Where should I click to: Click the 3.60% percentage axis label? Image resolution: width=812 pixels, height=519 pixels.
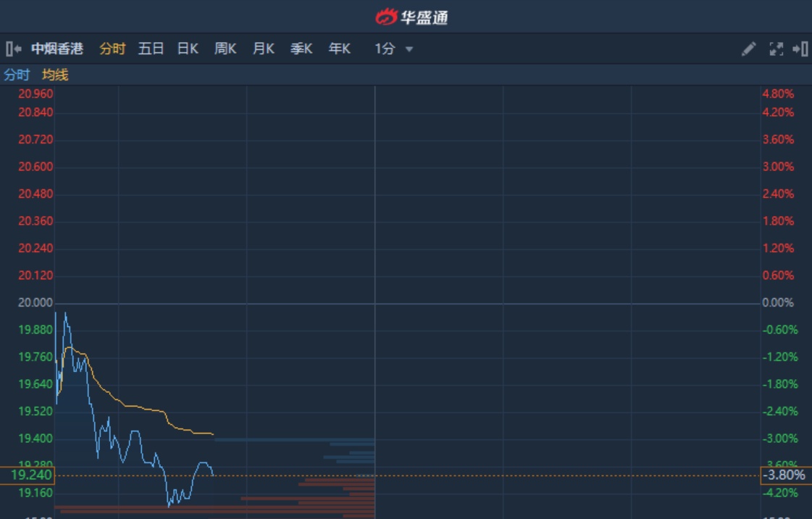coord(778,139)
